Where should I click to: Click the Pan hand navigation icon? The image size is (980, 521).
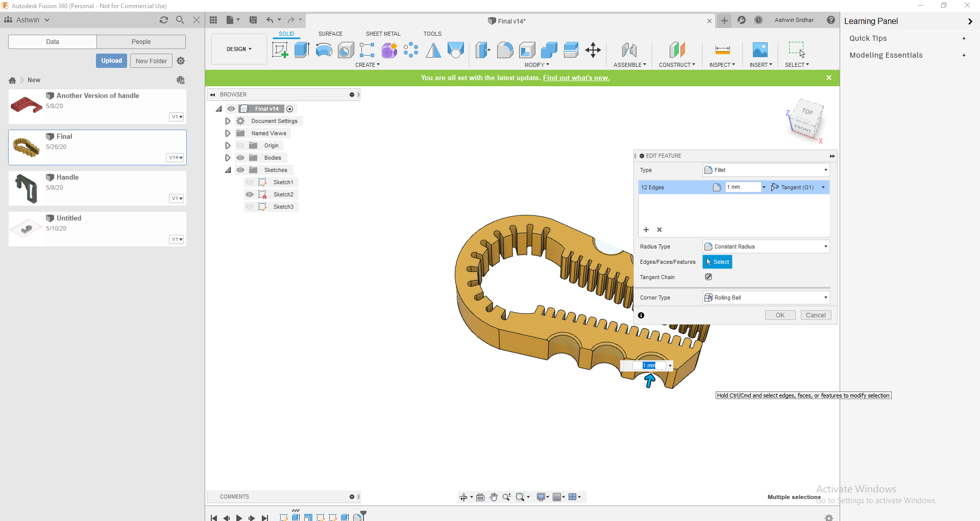click(x=494, y=497)
